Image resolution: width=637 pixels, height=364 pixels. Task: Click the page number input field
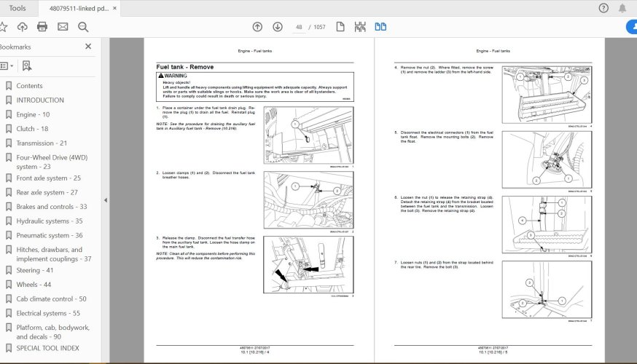click(299, 27)
